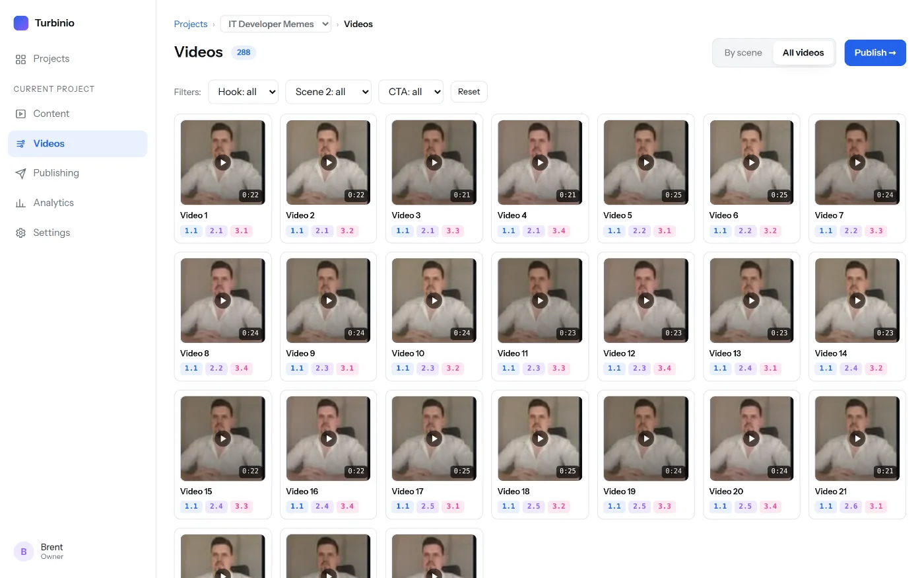Click the 2.3 tag on Video 11

534,369
